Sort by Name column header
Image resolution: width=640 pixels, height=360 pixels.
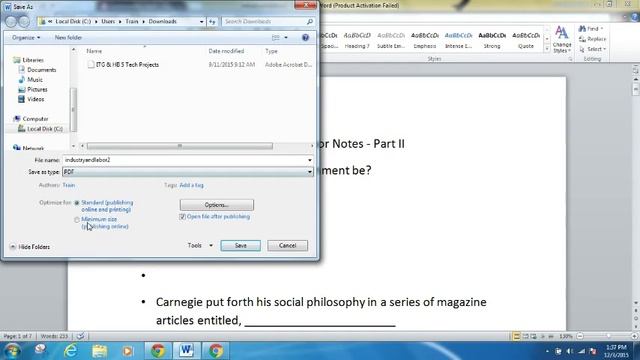click(x=94, y=51)
